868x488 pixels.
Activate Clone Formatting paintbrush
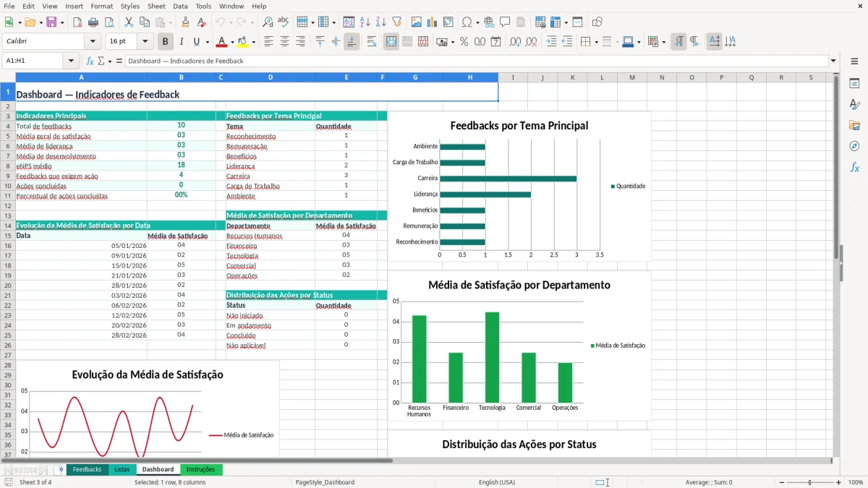(x=185, y=22)
